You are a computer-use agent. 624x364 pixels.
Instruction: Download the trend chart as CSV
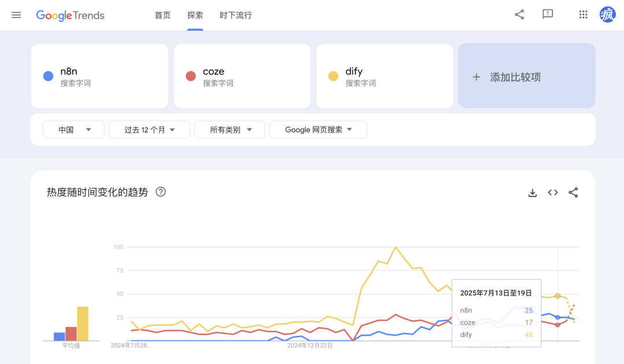pos(533,193)
